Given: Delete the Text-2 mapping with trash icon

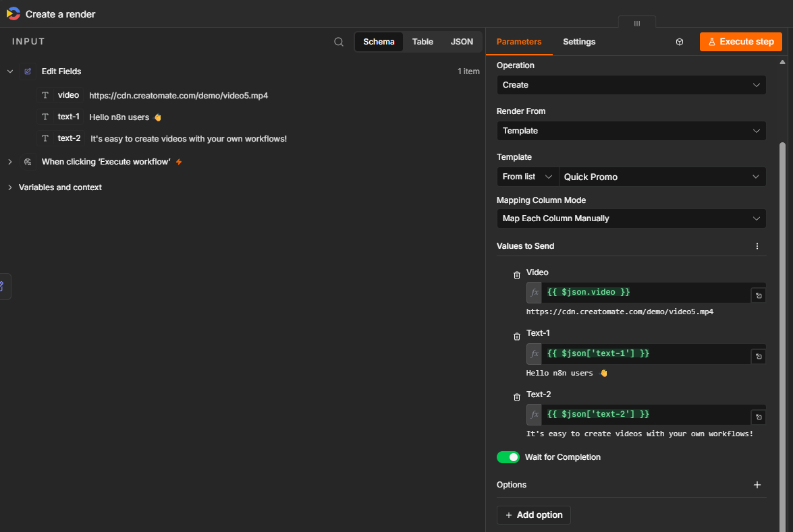Looking at the screenshot, I should pyautogui.click(x=516, y=397).
